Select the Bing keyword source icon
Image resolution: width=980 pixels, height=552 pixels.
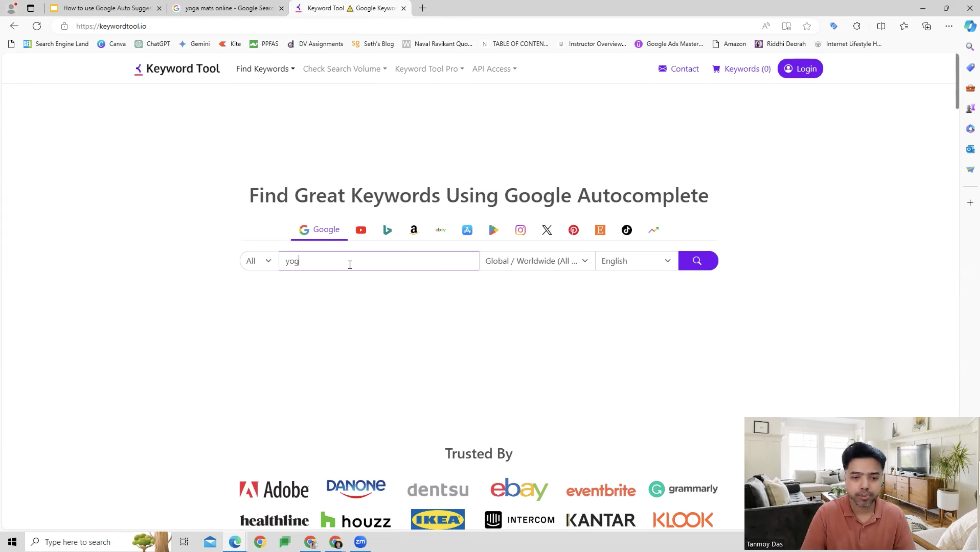[387, 230]
